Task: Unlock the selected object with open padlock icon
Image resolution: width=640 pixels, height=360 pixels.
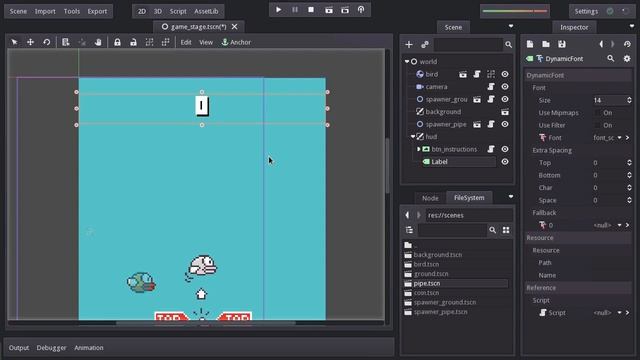Action: [133, 42]
